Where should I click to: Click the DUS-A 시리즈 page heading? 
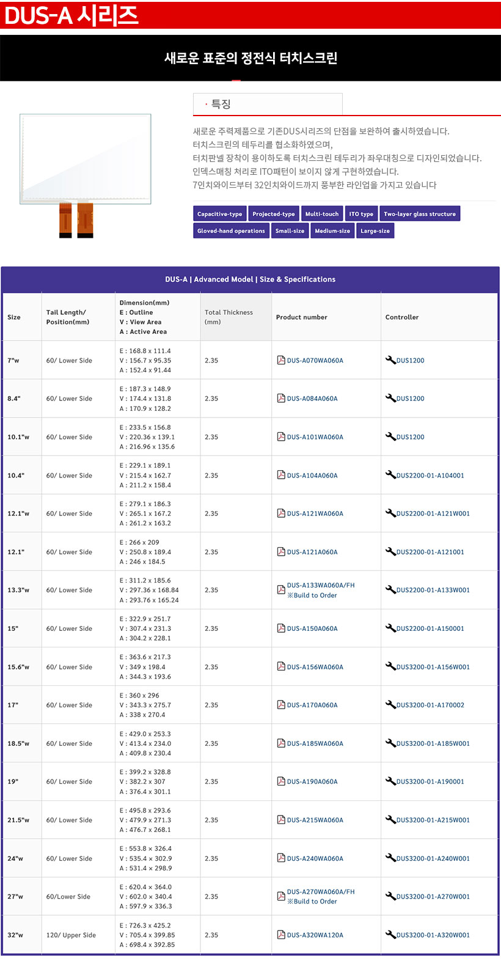[x=71, y=15]
